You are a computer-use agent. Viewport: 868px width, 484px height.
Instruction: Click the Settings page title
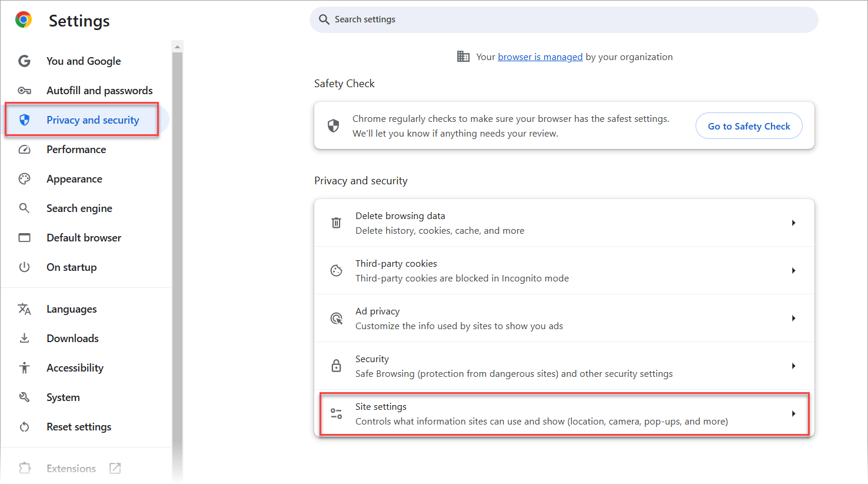[x=79, y=21]
